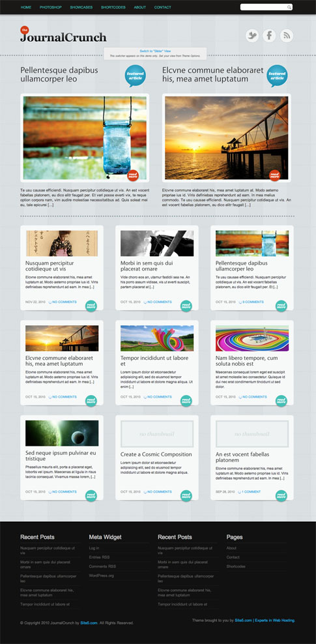Open the Site5.com copyright link
The height and width of the screenshot is (644, 316).
point(89,623)
